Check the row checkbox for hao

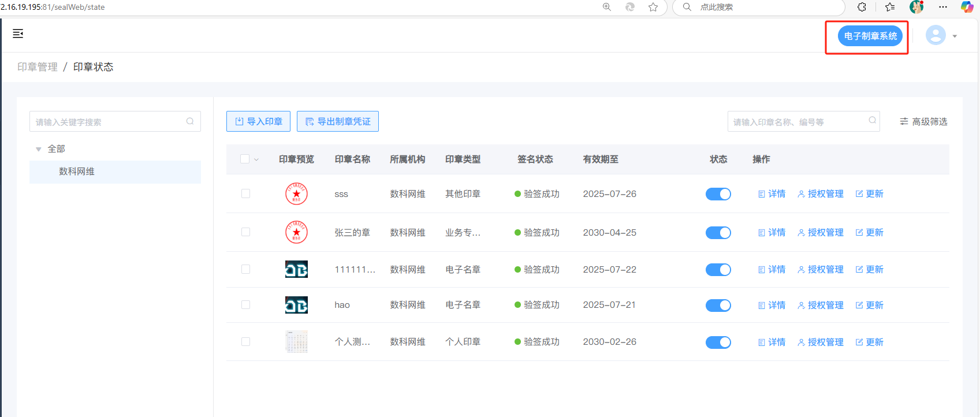coord(245,304)
